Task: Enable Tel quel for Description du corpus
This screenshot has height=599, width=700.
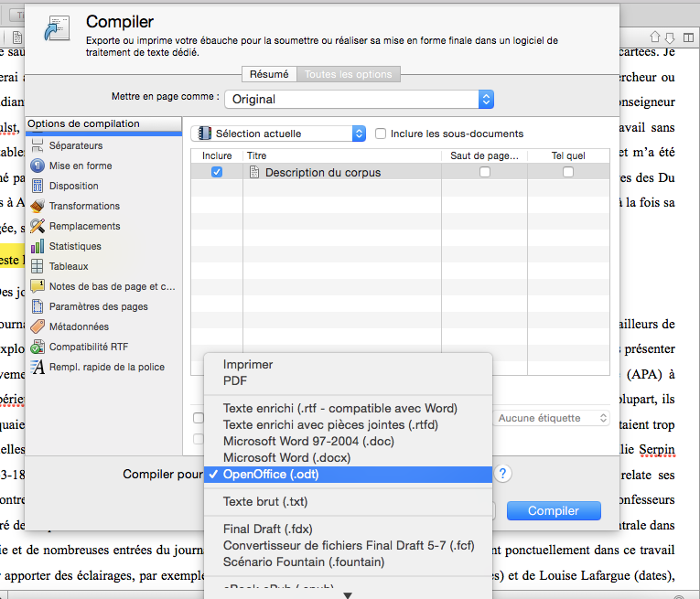Action: pos(568,172)
